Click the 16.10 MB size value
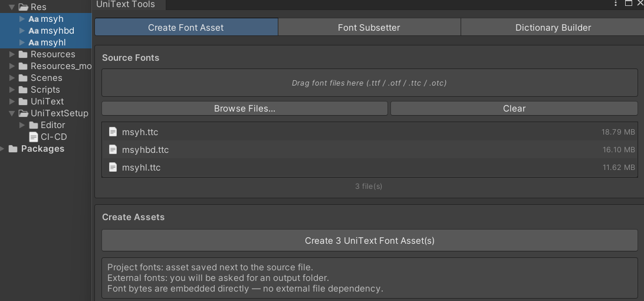The width and height of the screenshot is (644, 301). tap(619, 150)
